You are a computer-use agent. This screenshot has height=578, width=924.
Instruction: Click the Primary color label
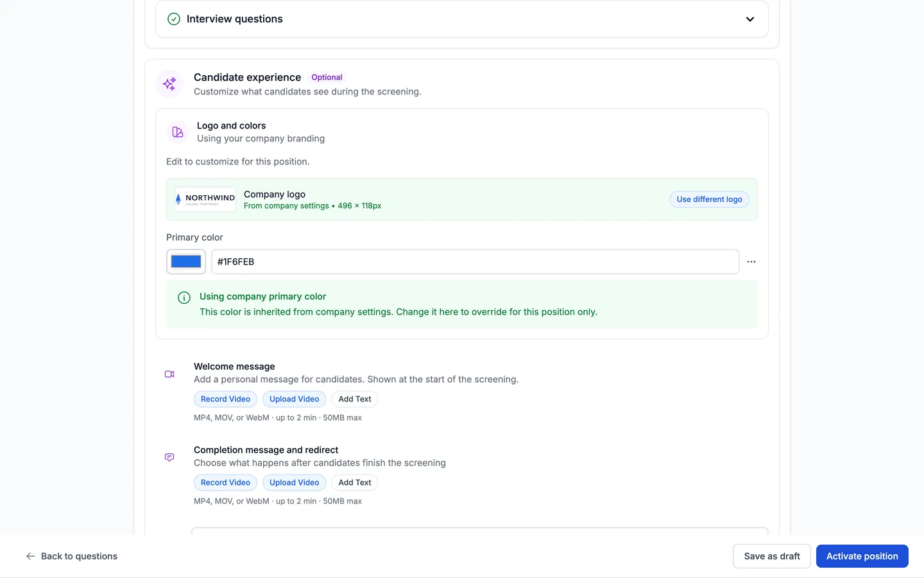(194, 237)
